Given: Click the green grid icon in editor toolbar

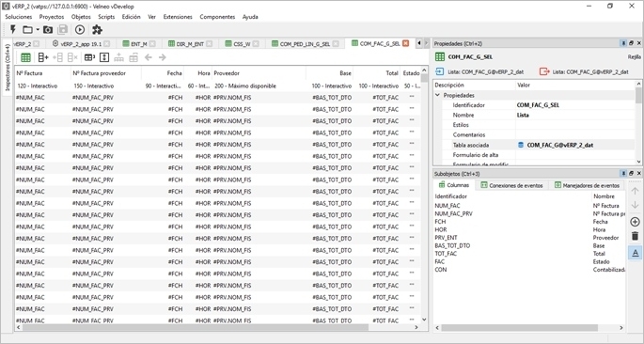Looking at the screenshot, I should pyautogui.click(x=25, y=57).
